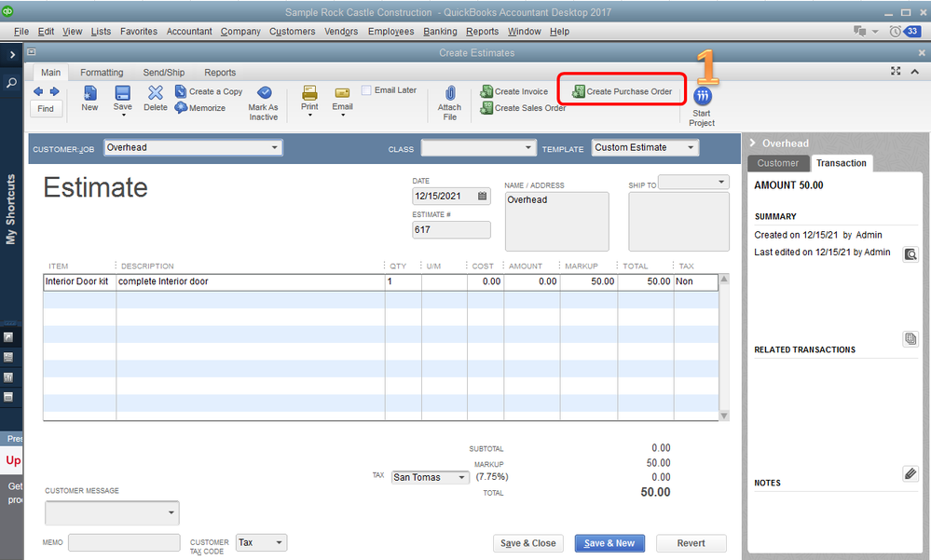Viewport: 931px width, 560px height.
Task: Select the Interior Door kit item cell
Action: [79, 282]
